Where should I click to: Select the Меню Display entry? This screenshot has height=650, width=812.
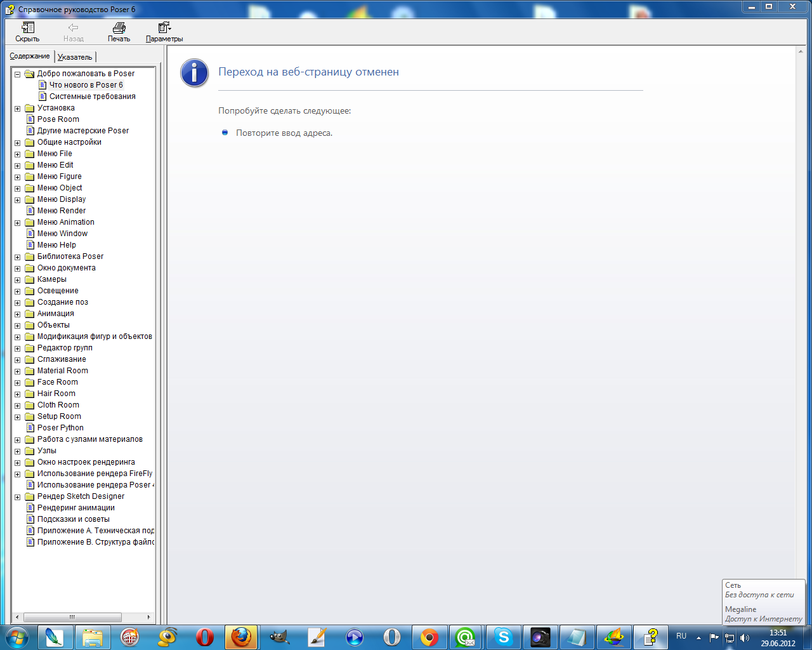click(x=62, y=199)
